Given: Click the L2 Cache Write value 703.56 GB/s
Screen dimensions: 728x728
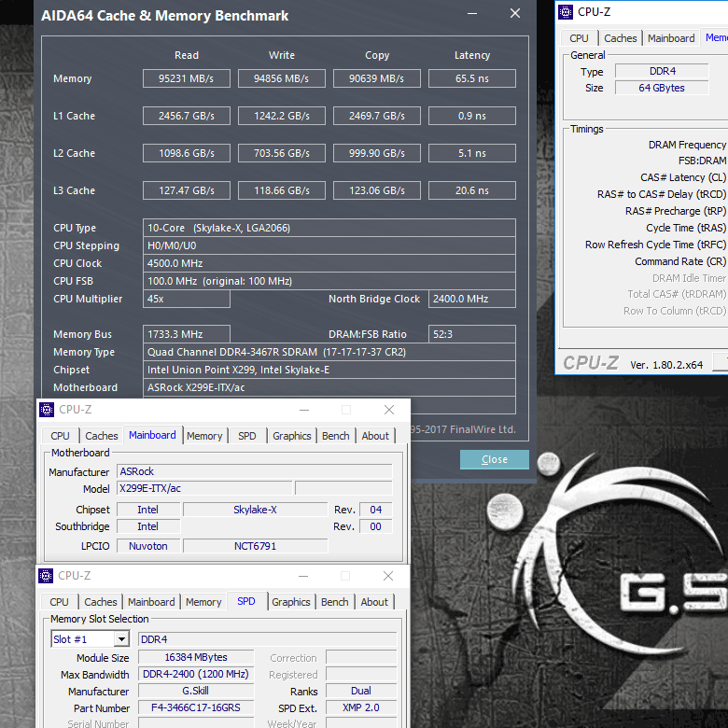Looking at the screenshot, I should (x=281, y=153).
